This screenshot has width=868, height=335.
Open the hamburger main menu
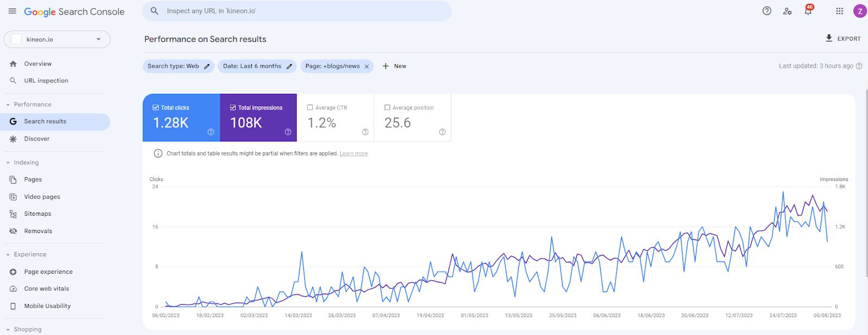pyautogui.click(x=12, y=11)
